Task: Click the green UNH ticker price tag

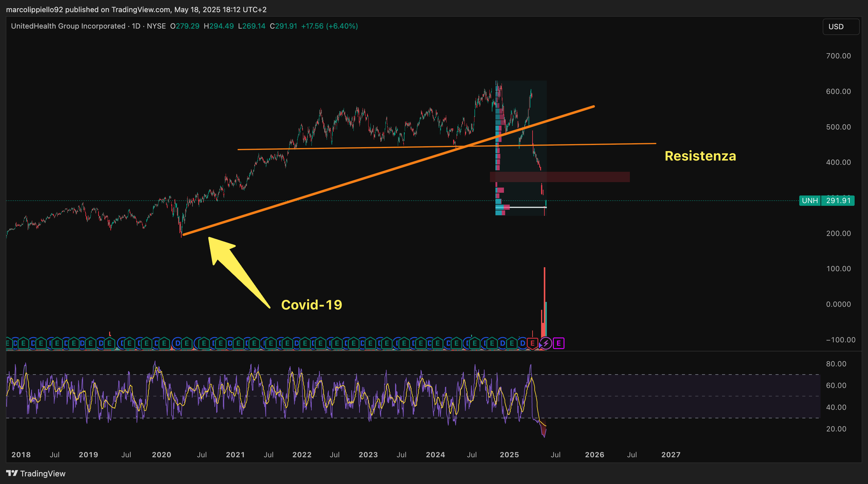Action: [809, 201]
